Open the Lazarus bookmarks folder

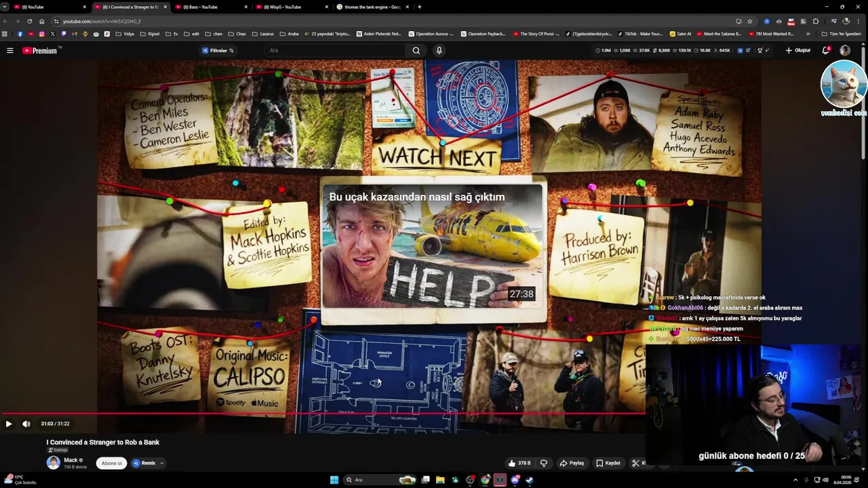263,33
